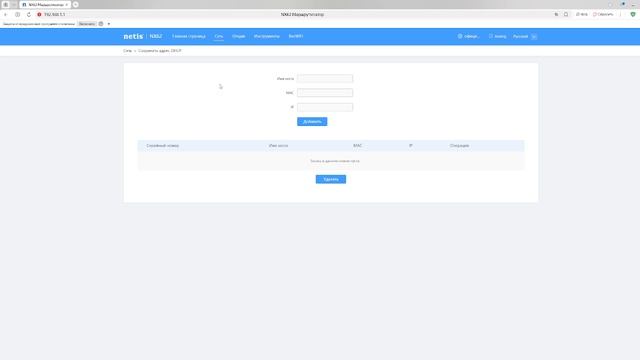
Task: Click the translate icon in address bar
Action: click(556, 14)
